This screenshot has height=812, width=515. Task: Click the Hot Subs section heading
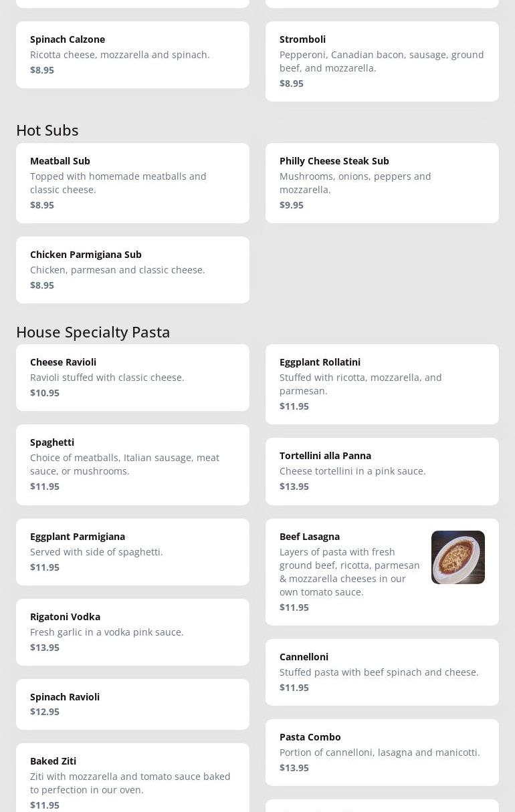pos(47,130)
